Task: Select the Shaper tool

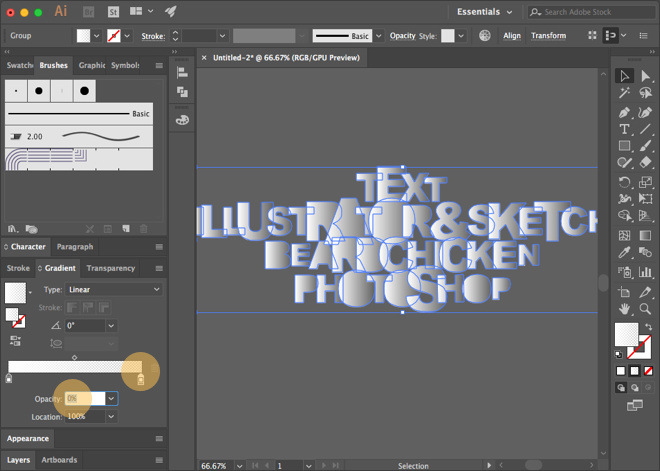Action: tap(624, 162)
